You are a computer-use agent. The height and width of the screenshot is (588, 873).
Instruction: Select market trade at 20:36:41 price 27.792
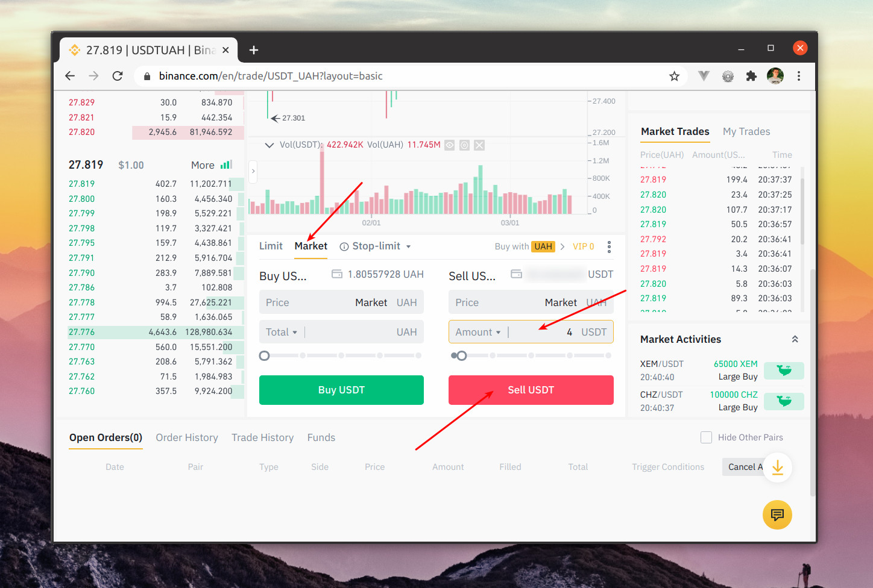coord(653,239)
